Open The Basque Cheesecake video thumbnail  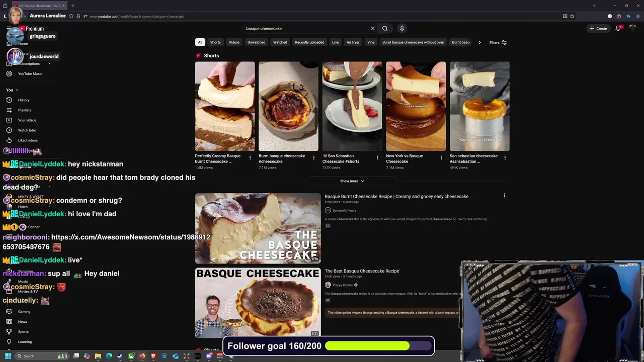point(258,228)
